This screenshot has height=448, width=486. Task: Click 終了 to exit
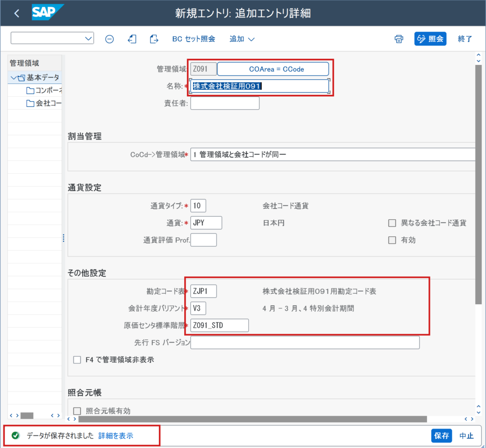click(x=465, y=39)
